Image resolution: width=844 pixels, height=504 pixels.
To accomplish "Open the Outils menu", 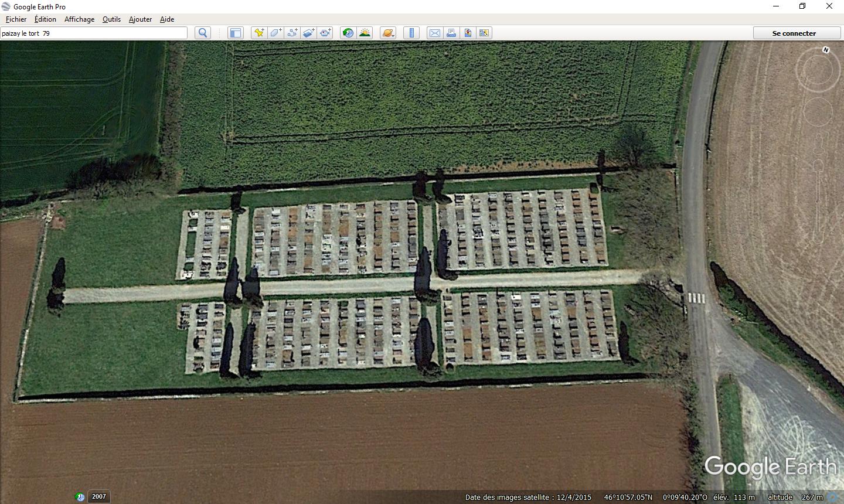I will [x=111, y=19].
